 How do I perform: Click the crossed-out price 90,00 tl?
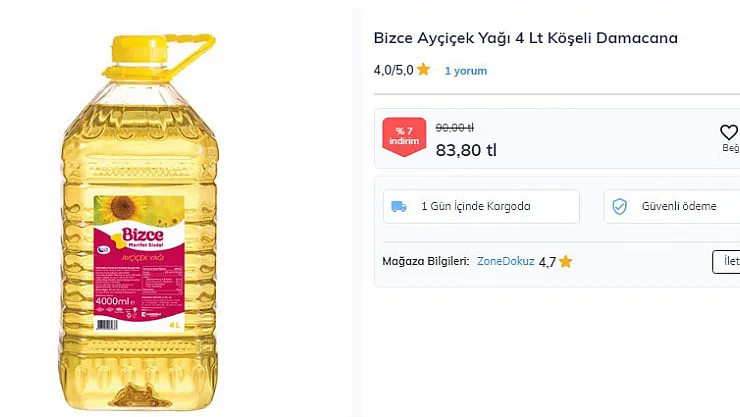pyautogui.click(x=454, y=127)
